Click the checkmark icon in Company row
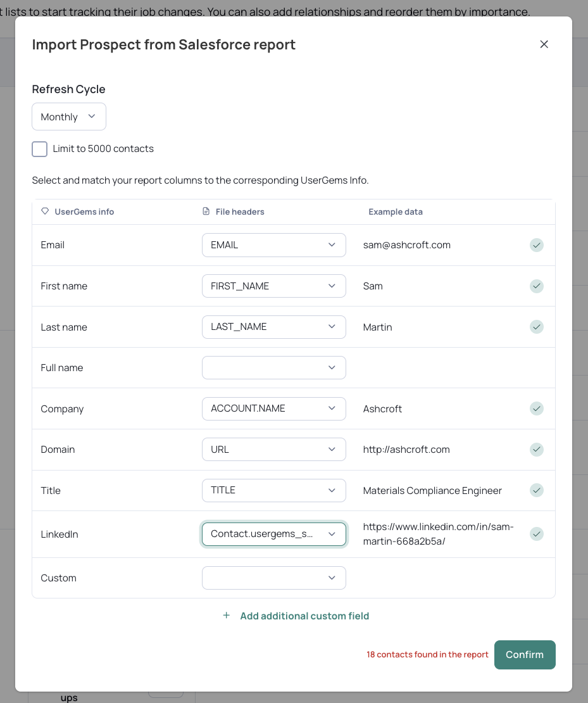 tap(537, 408)
